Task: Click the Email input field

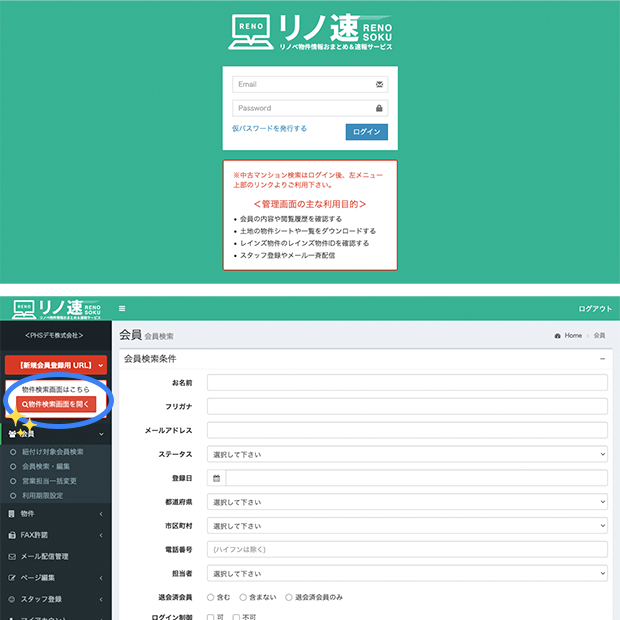Action: tap(310, 84)
